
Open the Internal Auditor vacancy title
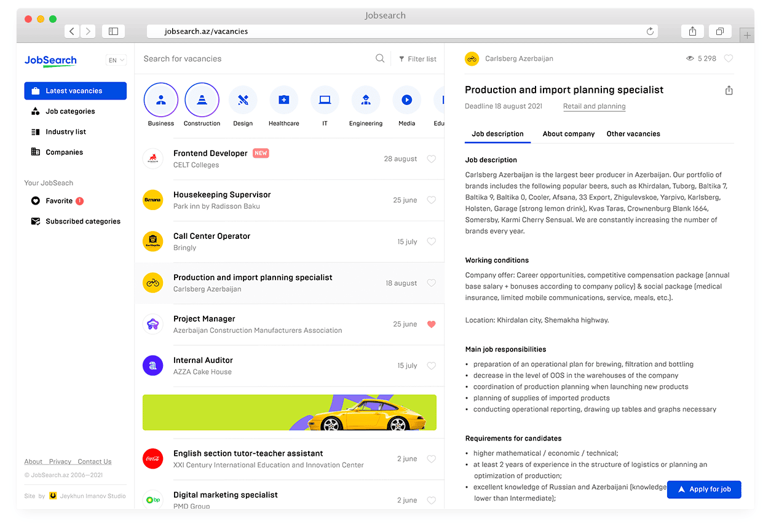click(x=203, y=360)
